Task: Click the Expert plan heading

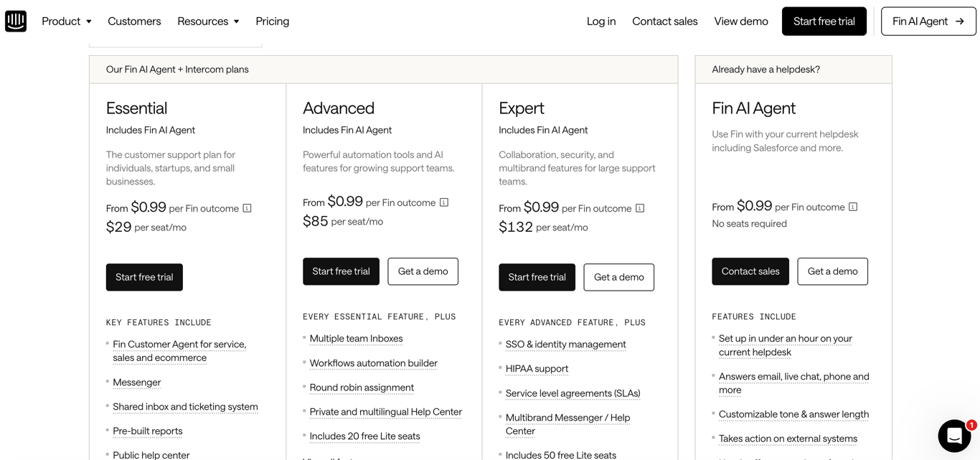Action: [522, 108]
